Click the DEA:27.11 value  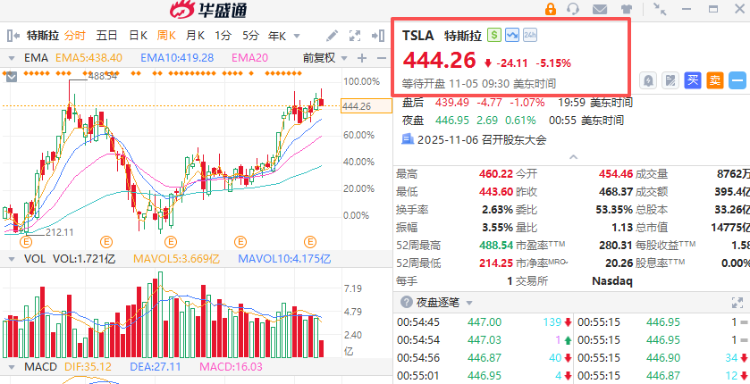click(154, 367)
